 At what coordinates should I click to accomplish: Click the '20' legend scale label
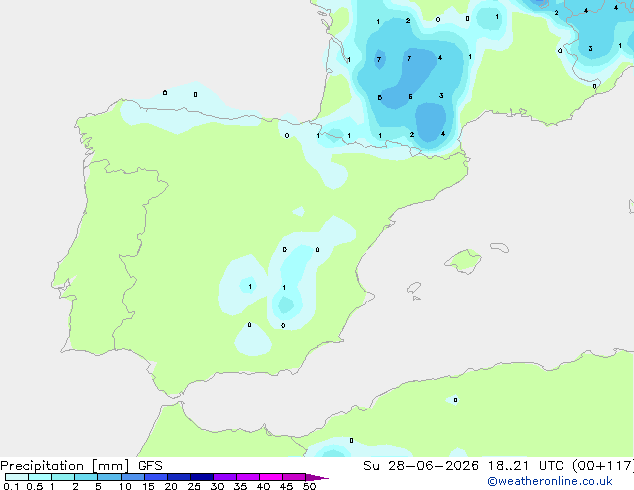pyautogui.click(x=171, y=486)
